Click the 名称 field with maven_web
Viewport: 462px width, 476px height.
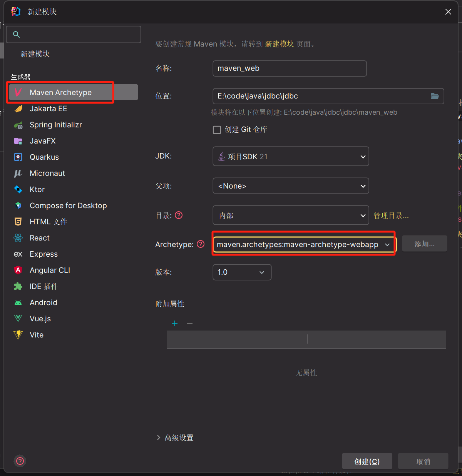[290, 68]
